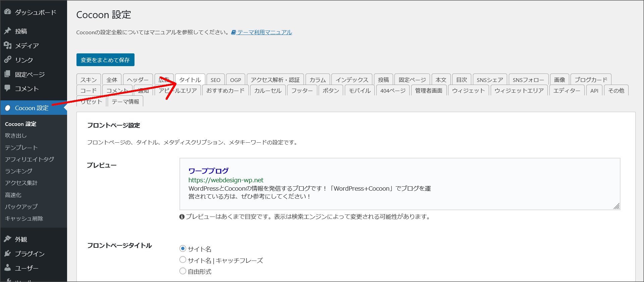Open テンプレート submenu item

click(21, 147)
